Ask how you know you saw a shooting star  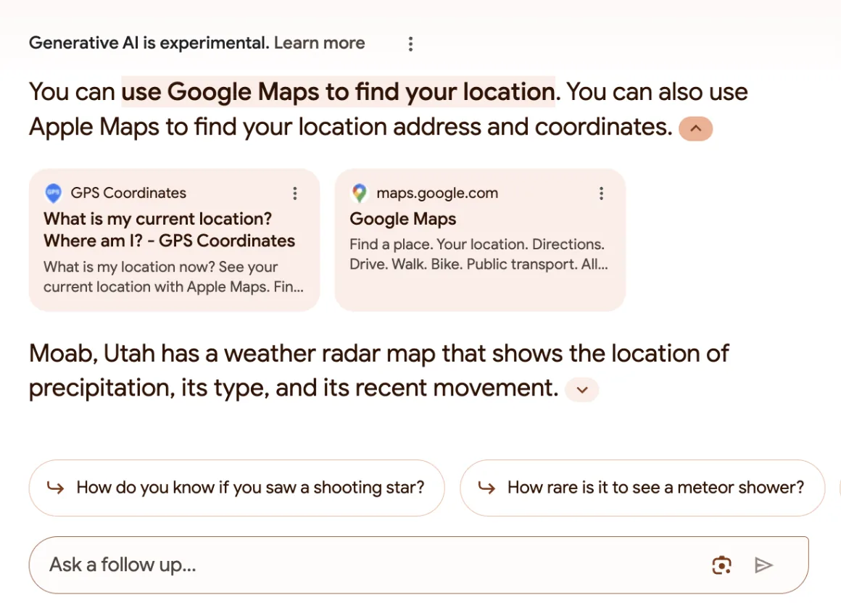[x=236, y=488]
